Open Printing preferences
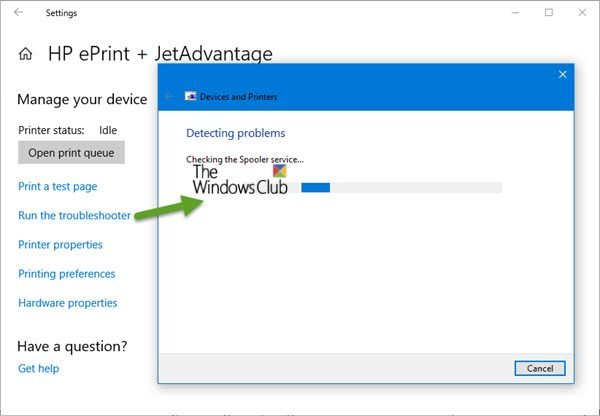Viewport: 600px width, 416px height. pos(67,274)
